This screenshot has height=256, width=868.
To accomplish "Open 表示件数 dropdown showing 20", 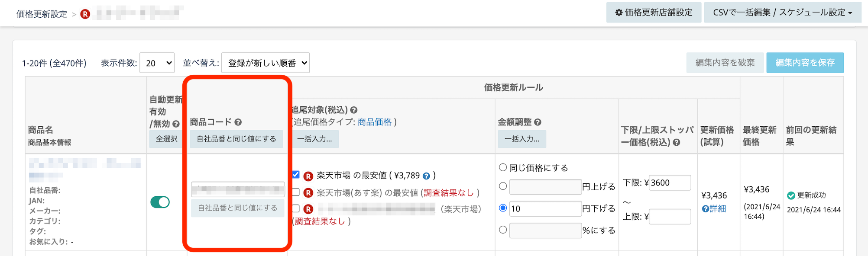I will [157, 63].
